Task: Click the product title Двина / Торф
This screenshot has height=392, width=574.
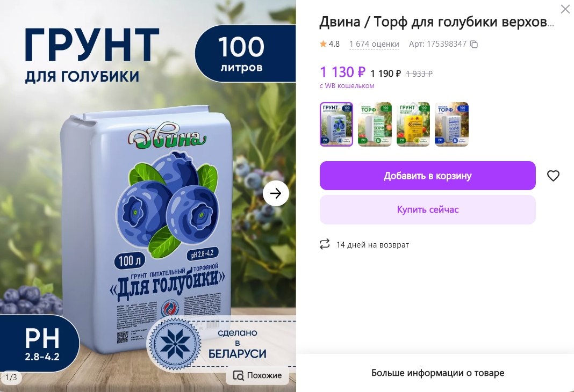Action: point(437,23)
